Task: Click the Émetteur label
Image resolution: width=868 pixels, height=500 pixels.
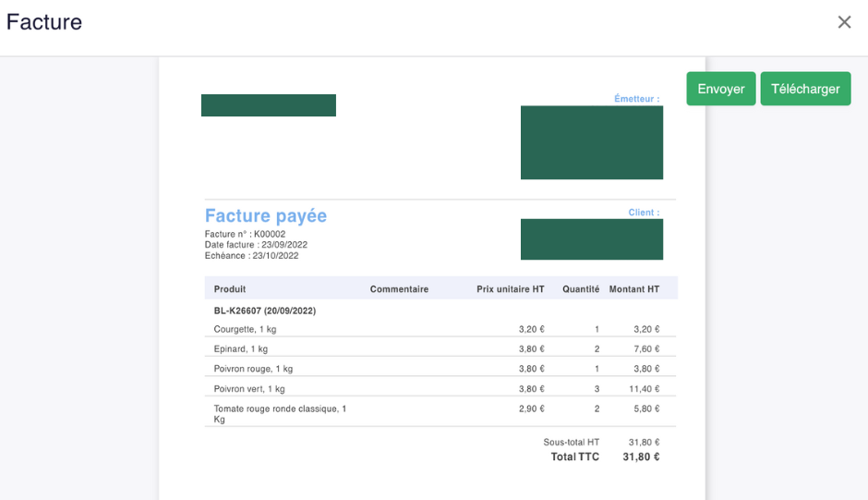Action: point(636,99)
